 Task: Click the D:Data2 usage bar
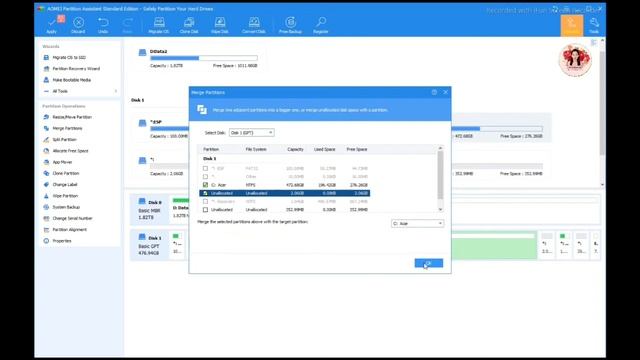(x=204, y=58)
